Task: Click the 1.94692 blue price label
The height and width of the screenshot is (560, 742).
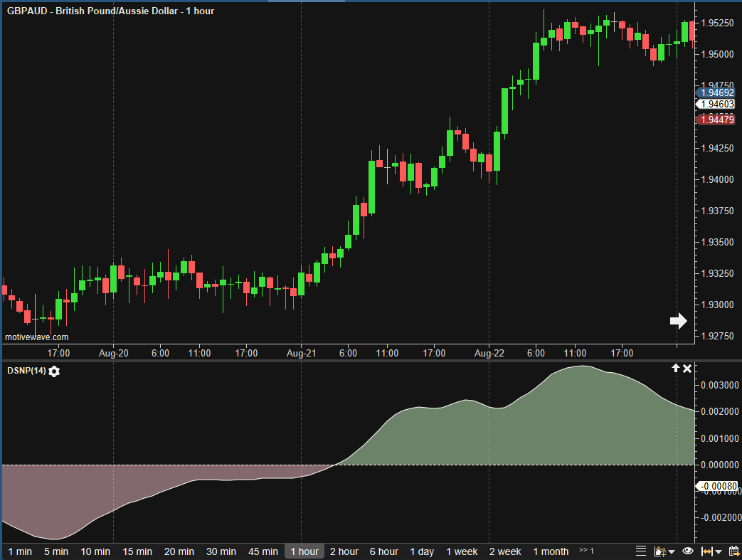Action: pyautogui.click(x=716, y=93)
